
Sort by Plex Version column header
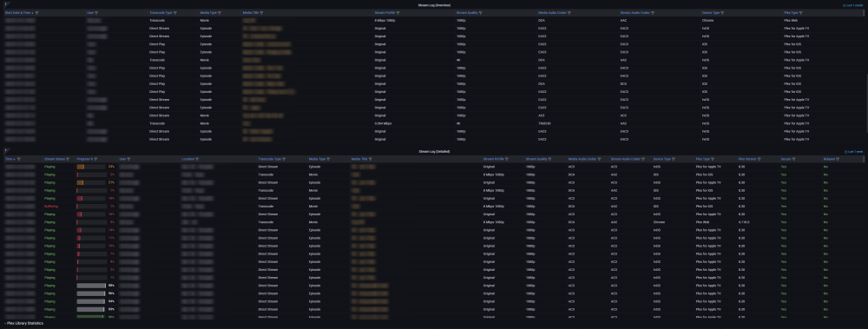click(747, 159)
